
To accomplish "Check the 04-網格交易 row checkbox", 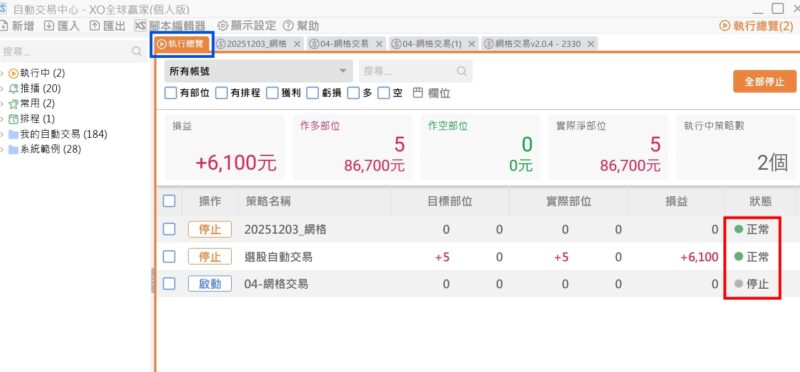I will (x=169, y=284).
